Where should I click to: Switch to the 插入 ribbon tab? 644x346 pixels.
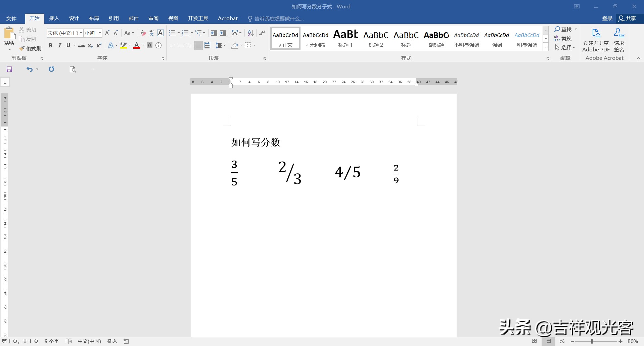54,18
